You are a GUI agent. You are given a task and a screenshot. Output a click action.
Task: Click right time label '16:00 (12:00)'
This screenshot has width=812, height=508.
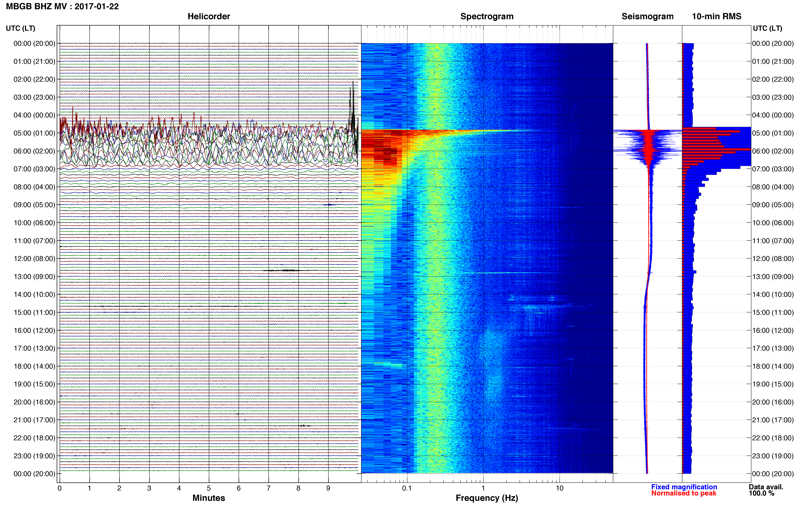[773, 330]
